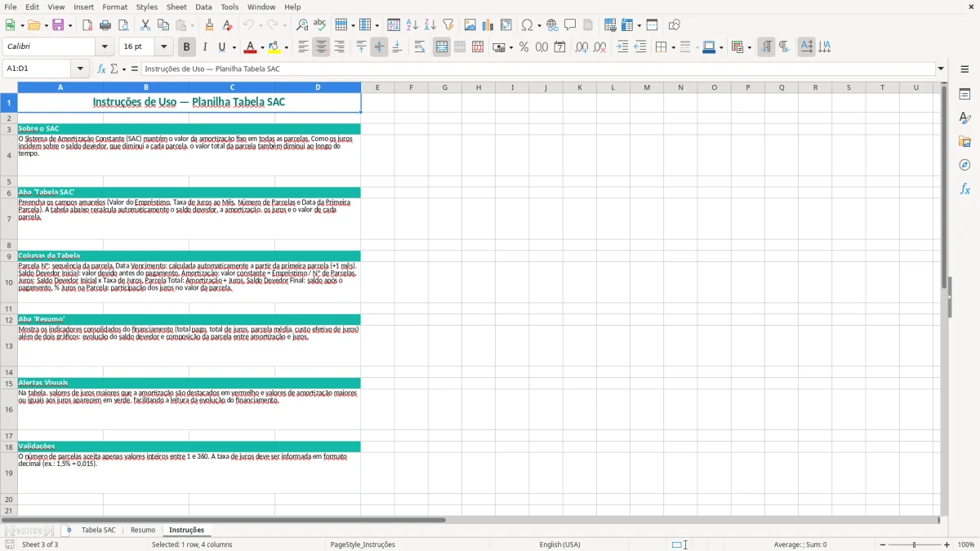
Task: Open the Export as PDF tool
Action: 87,25
